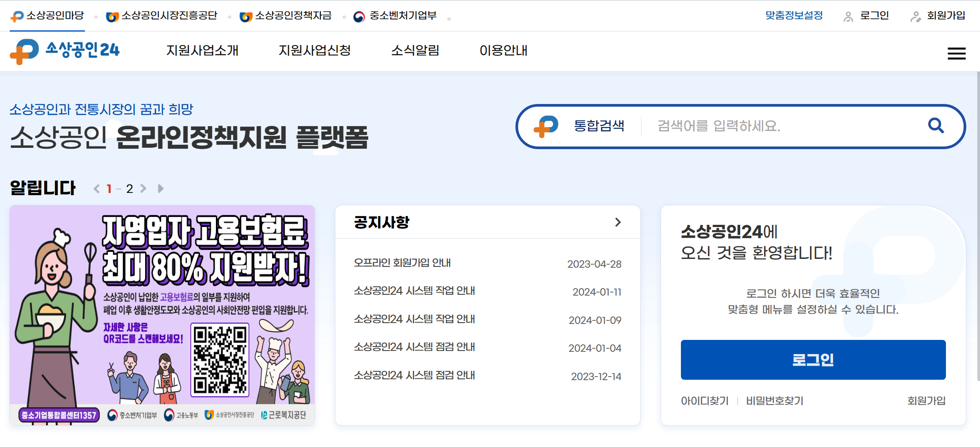This screenshot has width=980, height=447.
Task: Open 지원사업소개 menu
Action: (x=202, y=50)
